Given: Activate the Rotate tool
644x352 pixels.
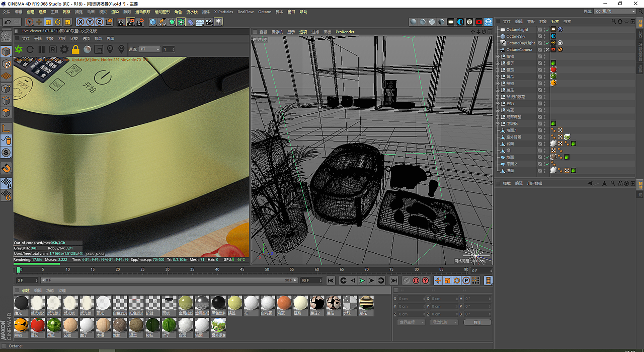Looking at the screenshot, I should tap(58, 22).
